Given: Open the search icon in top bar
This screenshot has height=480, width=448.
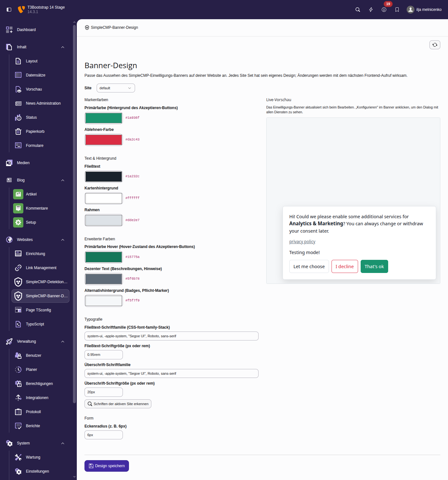Looking at the screenshot, I should tap(358, 10).
